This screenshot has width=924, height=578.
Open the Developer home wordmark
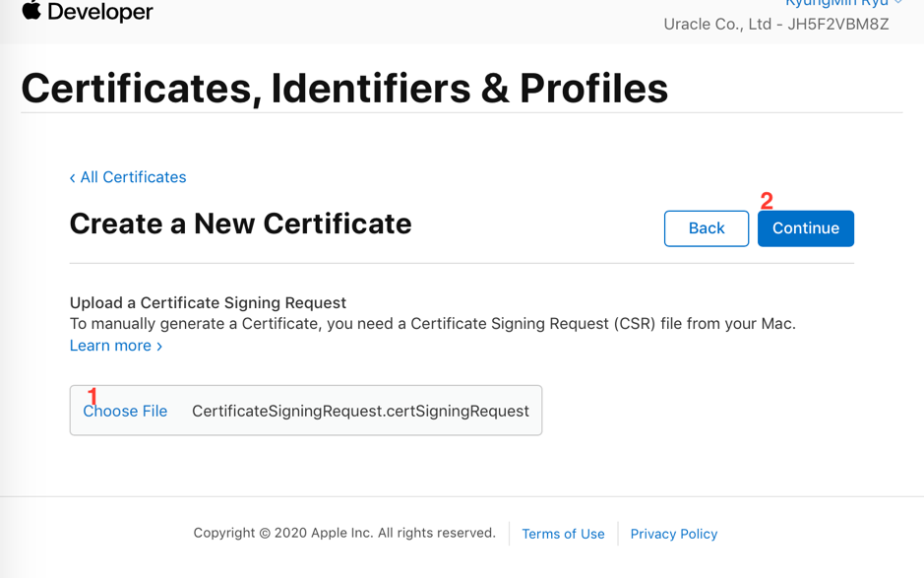pos(99,11)
